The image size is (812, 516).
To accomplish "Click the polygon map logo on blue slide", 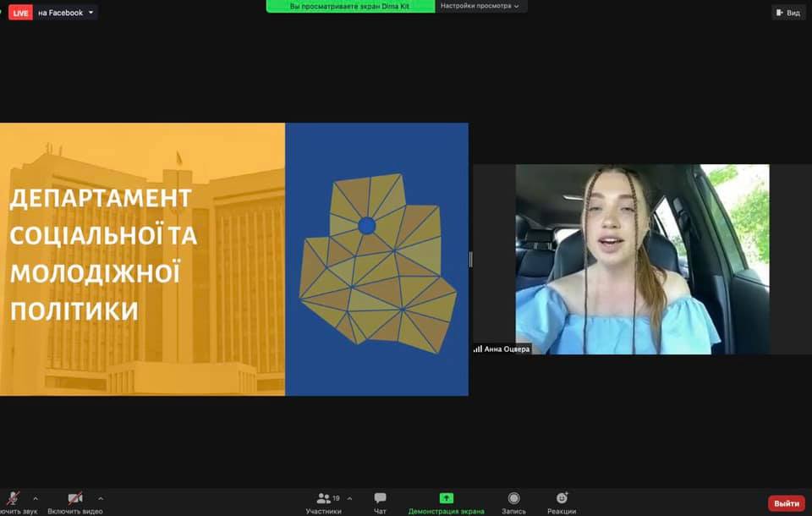I will [x=377, y=263].
